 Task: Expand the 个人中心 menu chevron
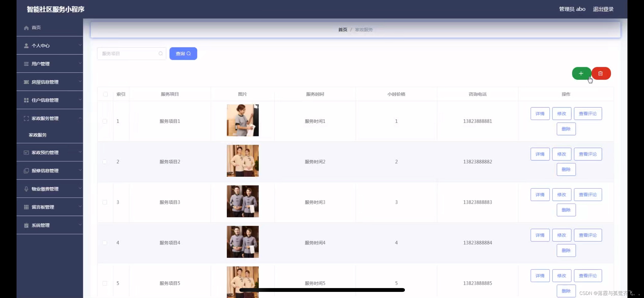pyautogui.click(x=80, y=45)
